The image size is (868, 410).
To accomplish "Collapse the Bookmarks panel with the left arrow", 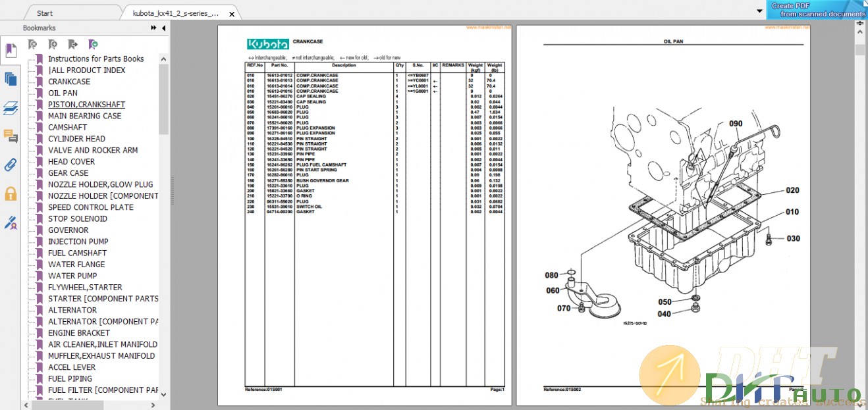I will (x=163, y=28).
